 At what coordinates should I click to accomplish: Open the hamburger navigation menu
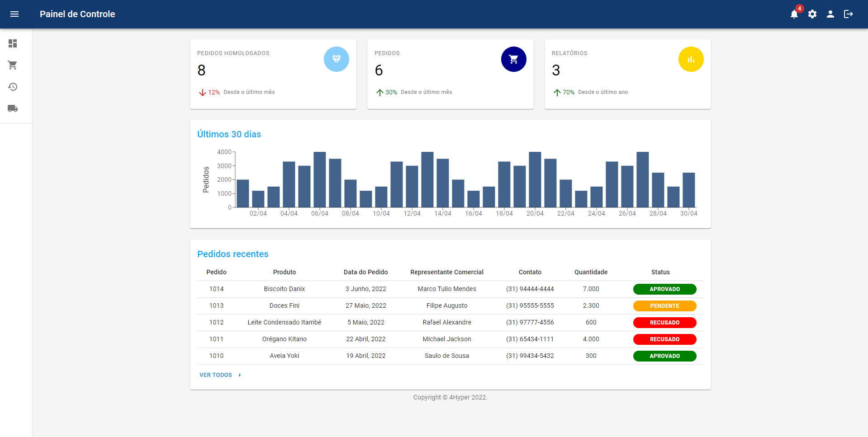click(x=14, y=14)
